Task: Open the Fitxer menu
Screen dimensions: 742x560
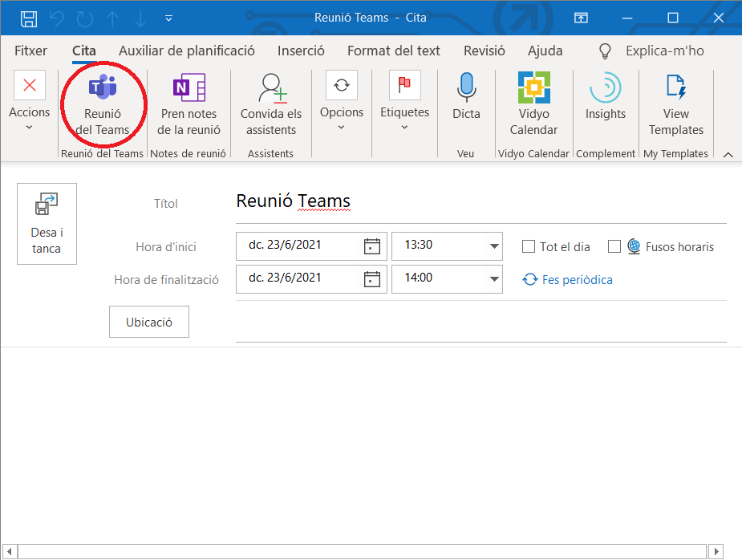Action: pyautogui.click(x=30, y=51)
